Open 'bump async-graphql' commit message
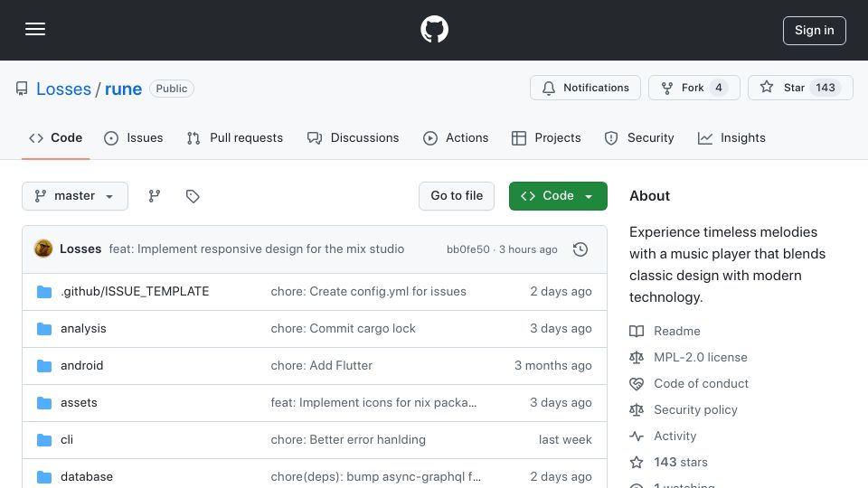 point(375,477)
